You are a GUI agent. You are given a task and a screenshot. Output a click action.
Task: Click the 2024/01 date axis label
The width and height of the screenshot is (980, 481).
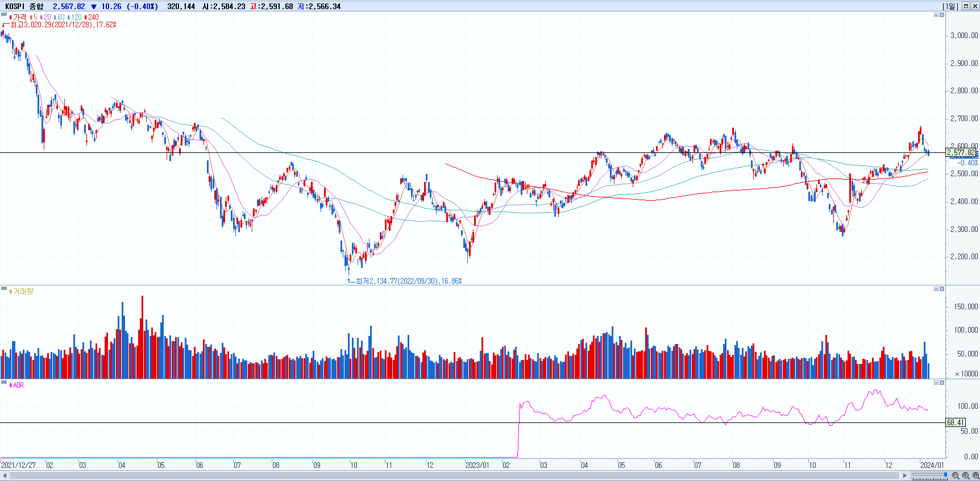tap(932, 465)
